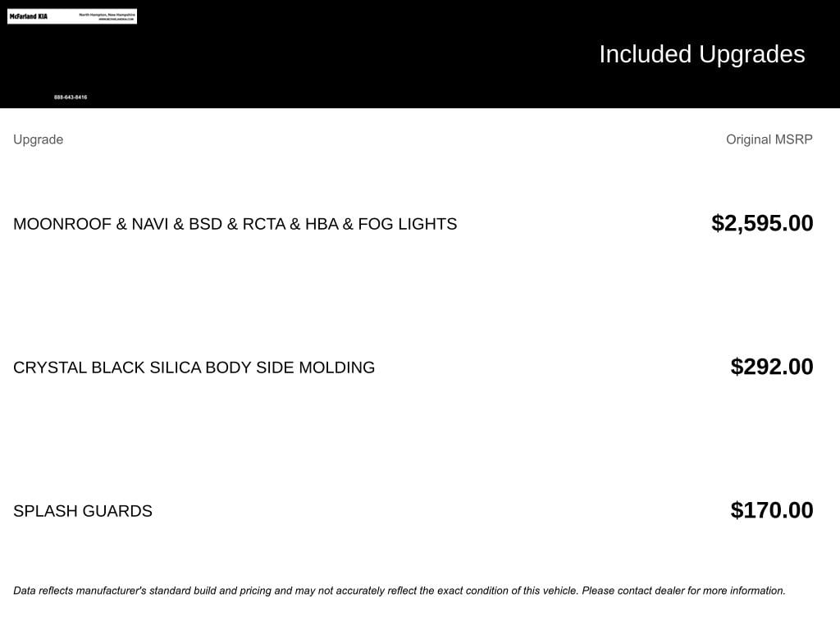This screenshot has width=840, height=630.
Task: Click the NAVI text in the upgrade list
Action: pyautogui.click(x=149, y=224)
